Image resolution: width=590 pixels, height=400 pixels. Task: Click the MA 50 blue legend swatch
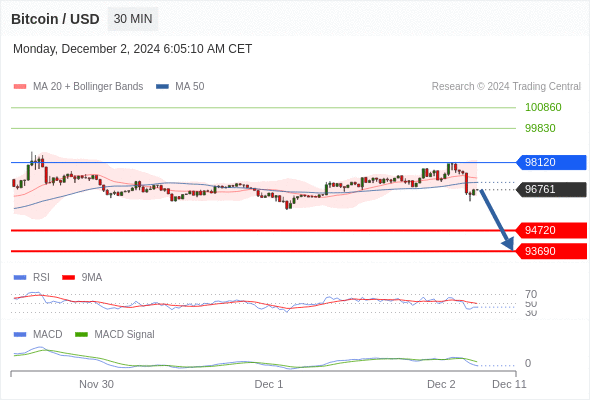click(x=162, y=87)
